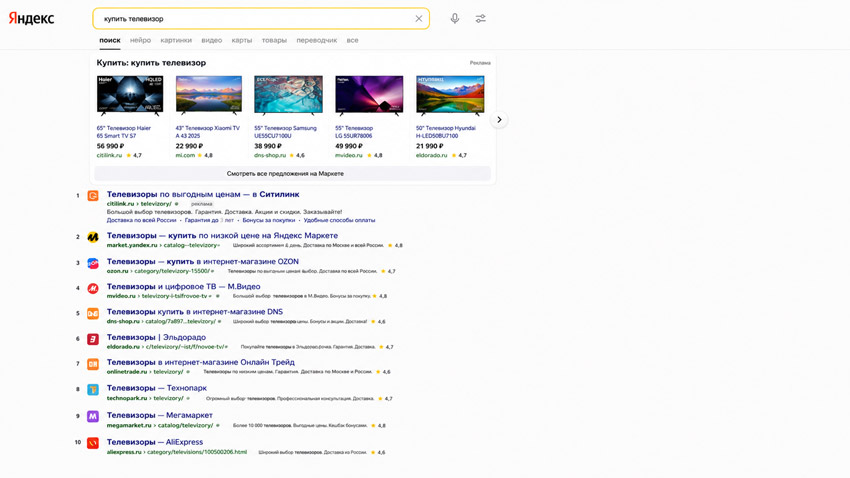Open link '43" Телевизор Xiaomi TV A 43 2025'
The image size is (850, 478).
[208, 132]
